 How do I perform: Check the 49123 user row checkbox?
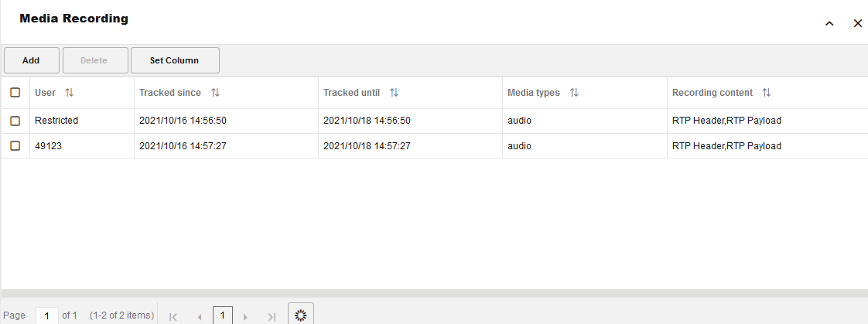coord(15,146)
